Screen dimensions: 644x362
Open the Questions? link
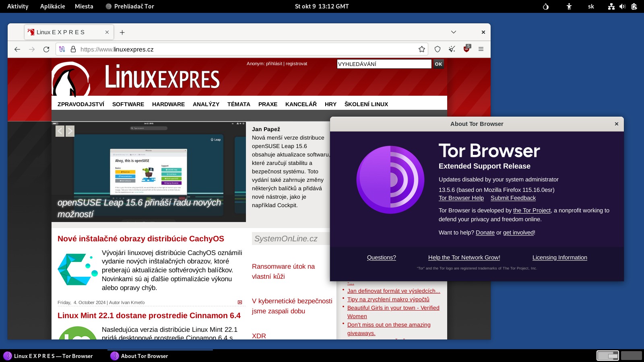click(382, 257)
